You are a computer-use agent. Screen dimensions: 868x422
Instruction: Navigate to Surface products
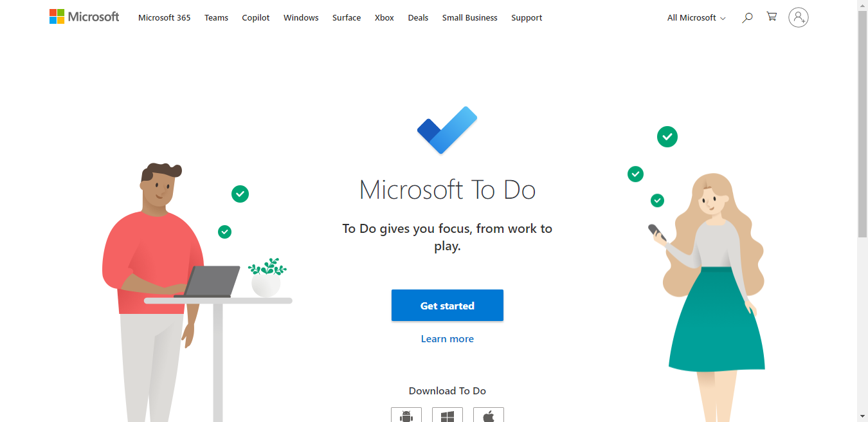347,17
